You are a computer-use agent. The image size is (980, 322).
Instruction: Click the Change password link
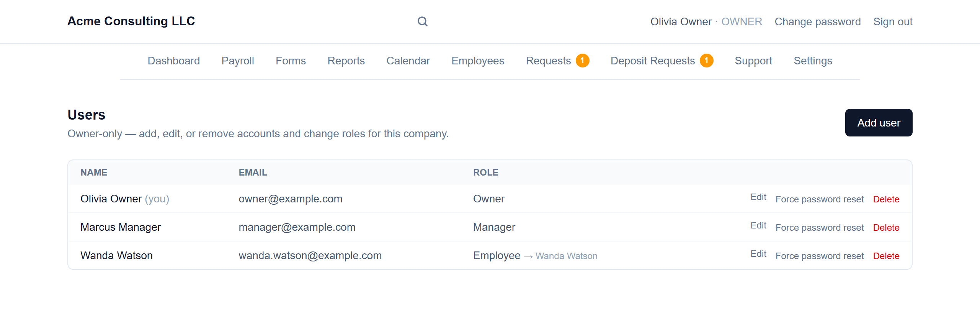coord(818,21)
